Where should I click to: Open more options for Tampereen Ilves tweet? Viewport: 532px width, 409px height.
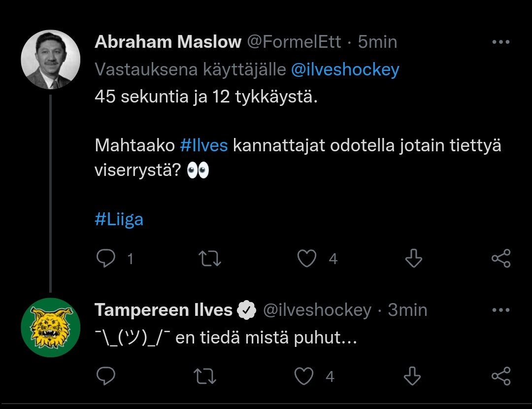pyautogui.click(x=500, y=310)
